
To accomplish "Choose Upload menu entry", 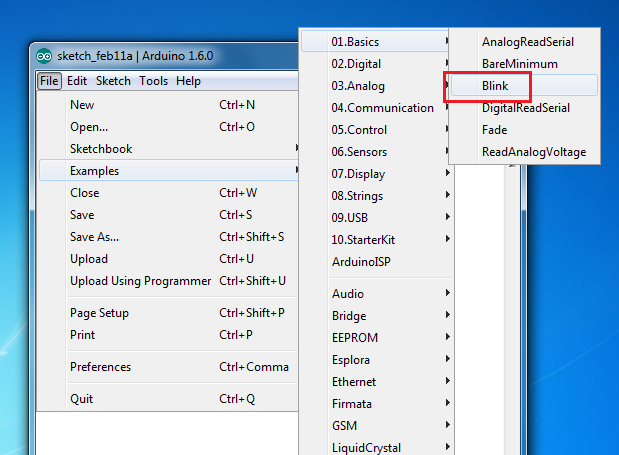I will tap(169, 259).
